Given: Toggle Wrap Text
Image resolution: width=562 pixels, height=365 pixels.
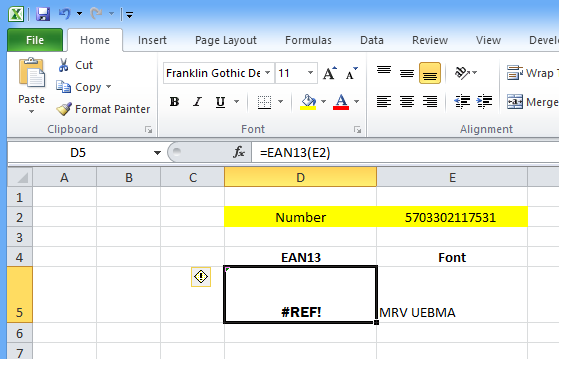Looking at the screenshot, I should pos(532,73).
